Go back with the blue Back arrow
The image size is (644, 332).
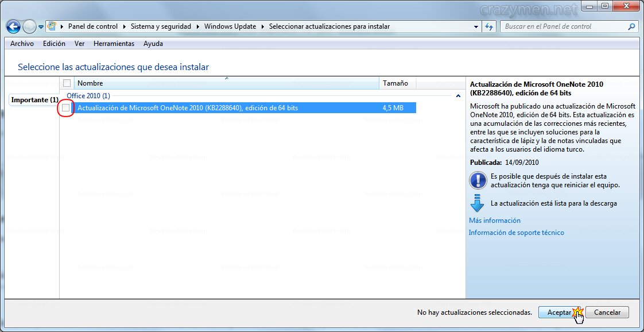(13, 27)
